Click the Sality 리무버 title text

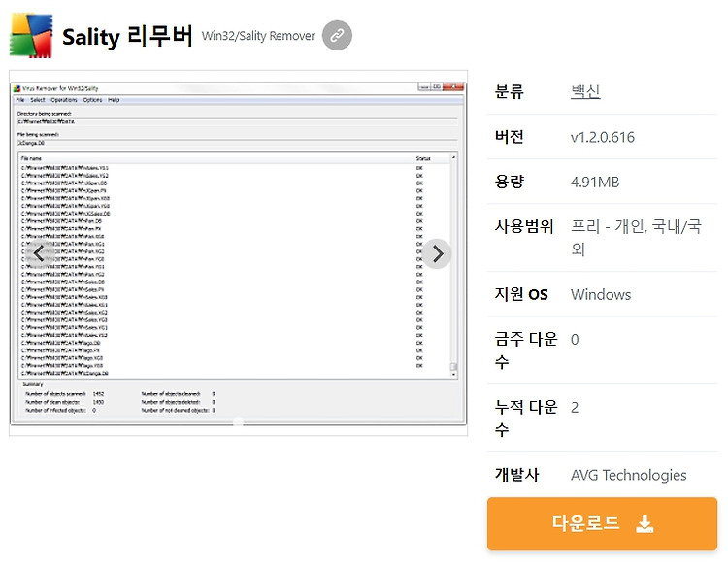127,36
